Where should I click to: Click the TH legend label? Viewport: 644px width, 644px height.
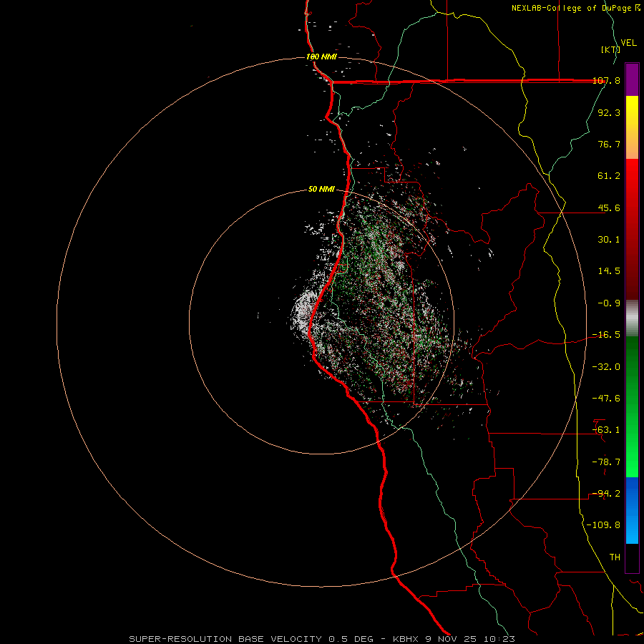coord(615,557)
